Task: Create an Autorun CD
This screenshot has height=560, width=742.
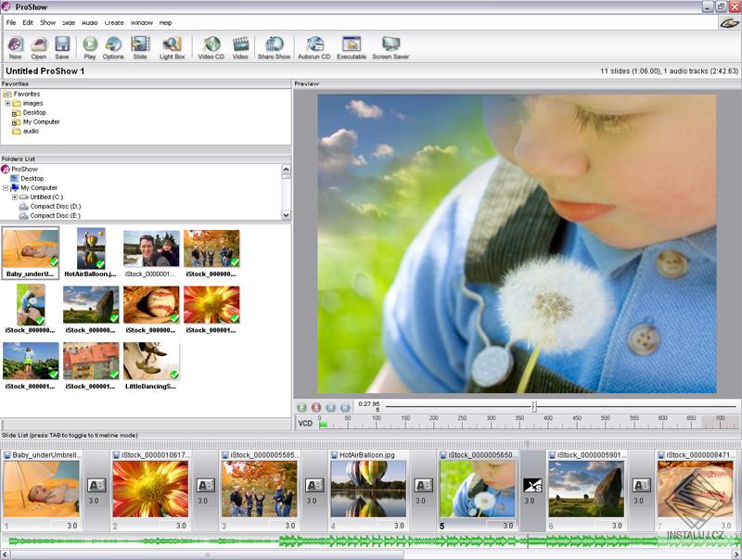Action: click(x=314, y=48)
